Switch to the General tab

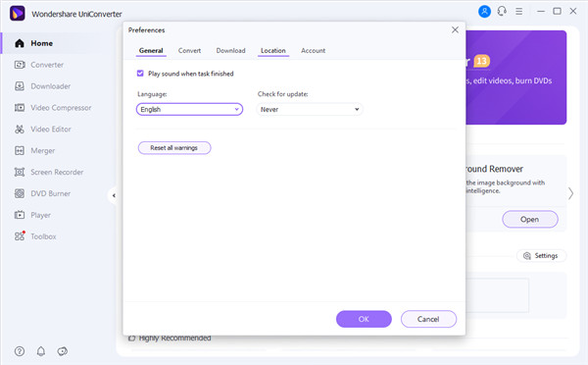pos(151,50)
